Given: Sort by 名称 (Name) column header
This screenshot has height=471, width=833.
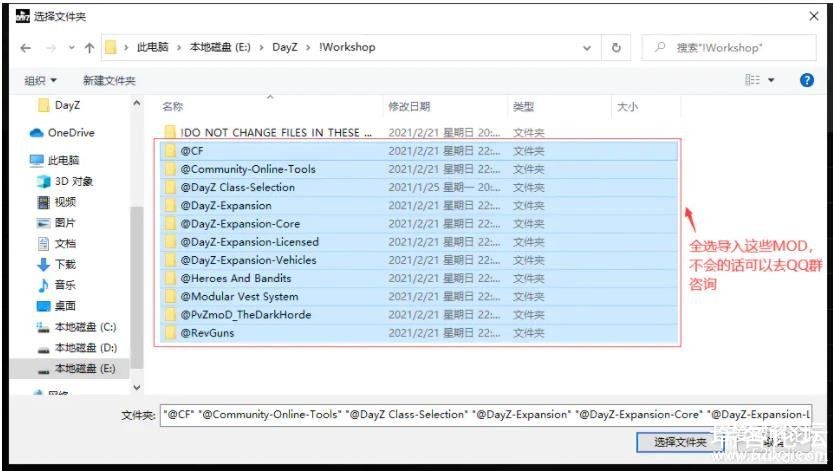Looking at the screenshot, I should (173, 107).
